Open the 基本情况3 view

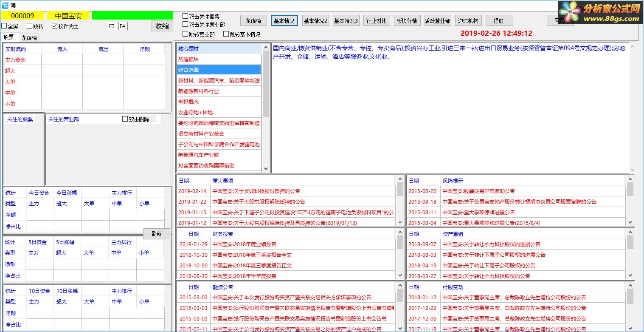tap(346, 20)
